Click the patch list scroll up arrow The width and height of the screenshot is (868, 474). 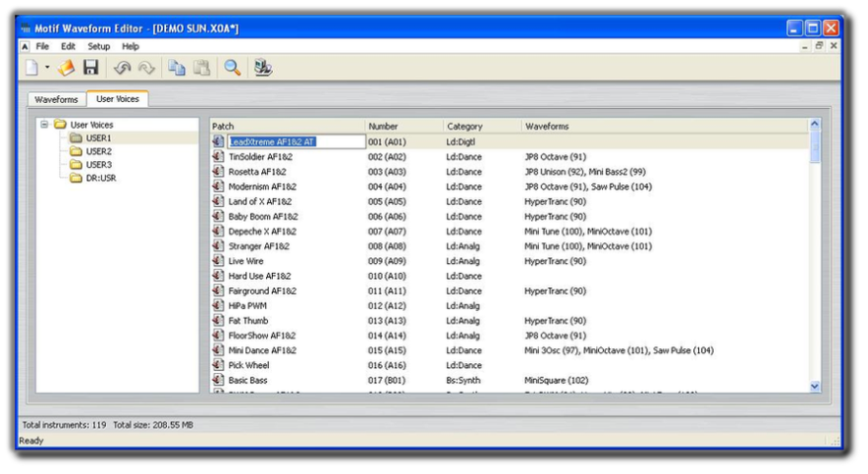(x=815, y=125)
